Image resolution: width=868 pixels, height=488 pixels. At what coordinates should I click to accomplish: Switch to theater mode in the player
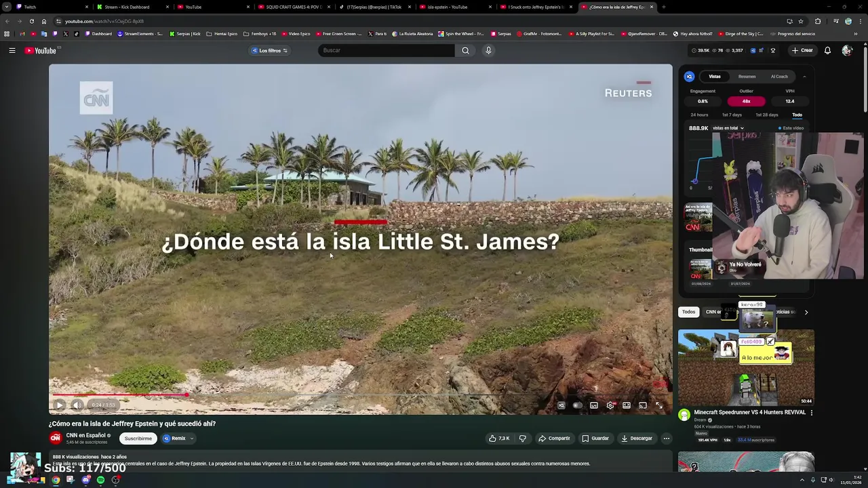tap(627, 405)
